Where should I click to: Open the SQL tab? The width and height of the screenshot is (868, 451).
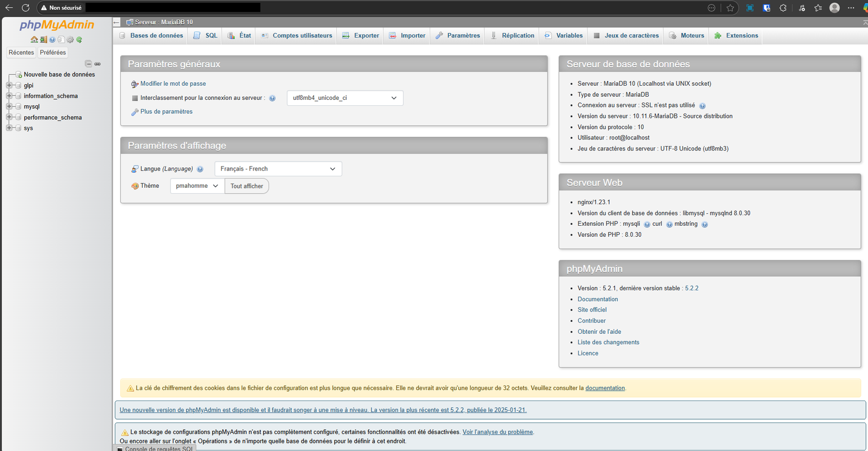tap(206, 36)
